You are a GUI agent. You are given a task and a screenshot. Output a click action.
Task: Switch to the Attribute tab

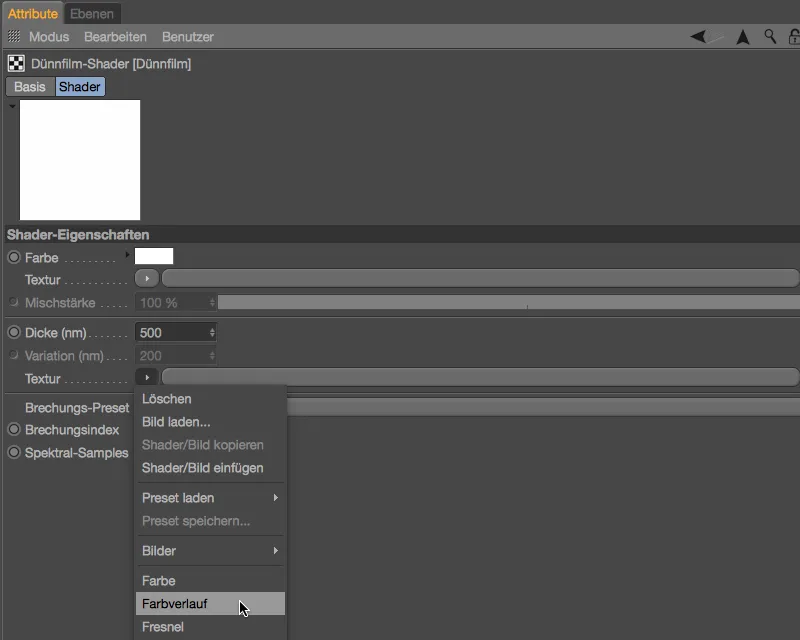(33, 14)
